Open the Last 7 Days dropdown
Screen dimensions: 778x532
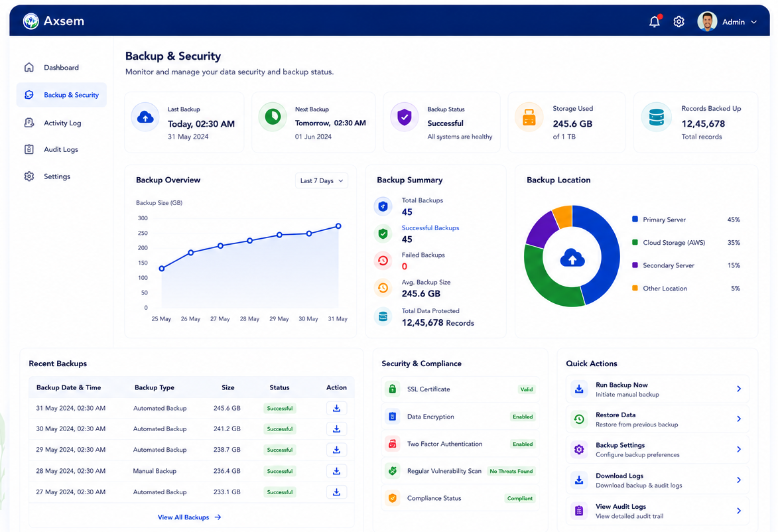pos(322,180)
